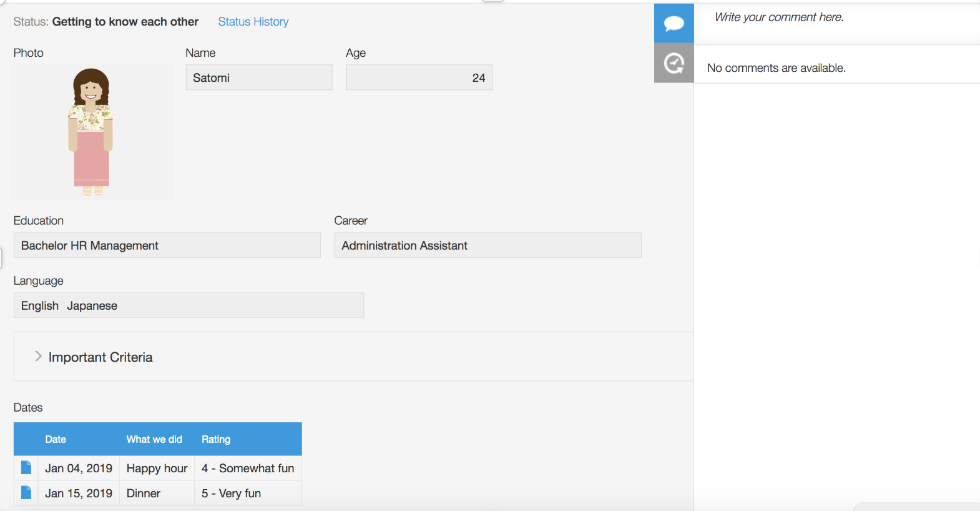Click the 4 - Somewhat fun rating cell
Image resolution: width=980 pixels, height=511 pixels.
(x=247, y=469)
